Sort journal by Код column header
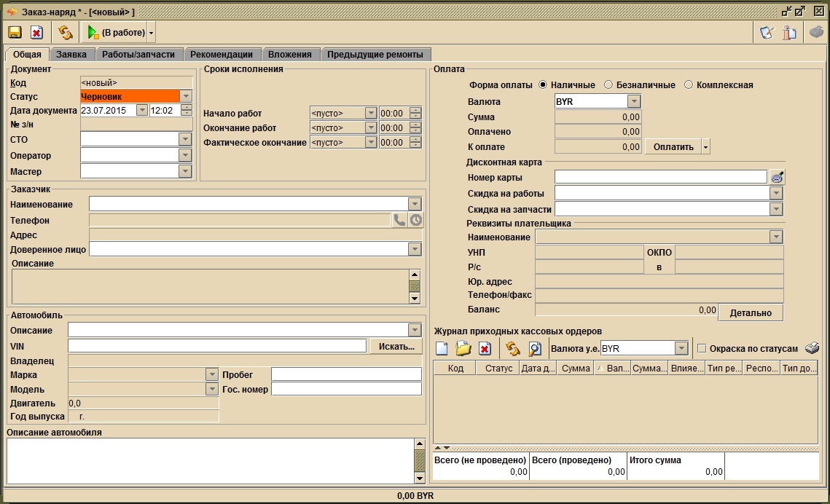830x504 pixels. [455, 368]
